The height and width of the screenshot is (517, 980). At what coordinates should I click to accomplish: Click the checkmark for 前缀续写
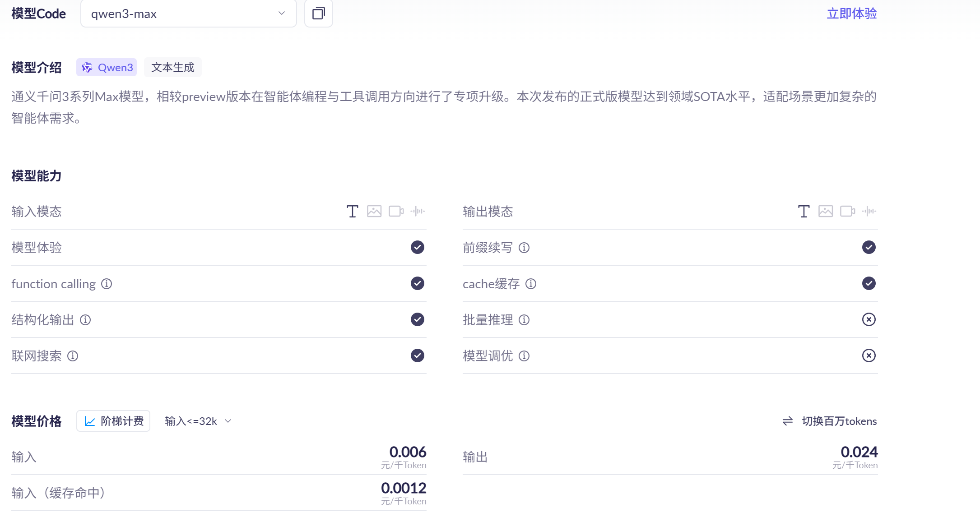pyautogui.click(x=869, y=247)
